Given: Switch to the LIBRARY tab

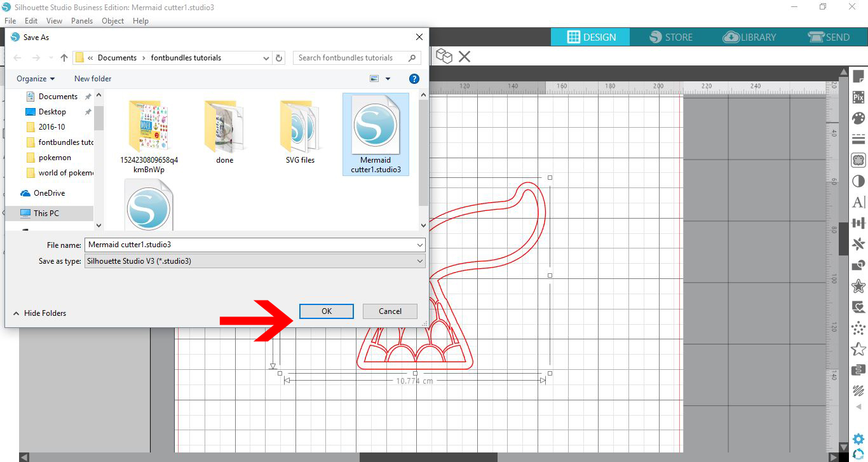Looking at the screenshot, I should [x=750, y=37].
